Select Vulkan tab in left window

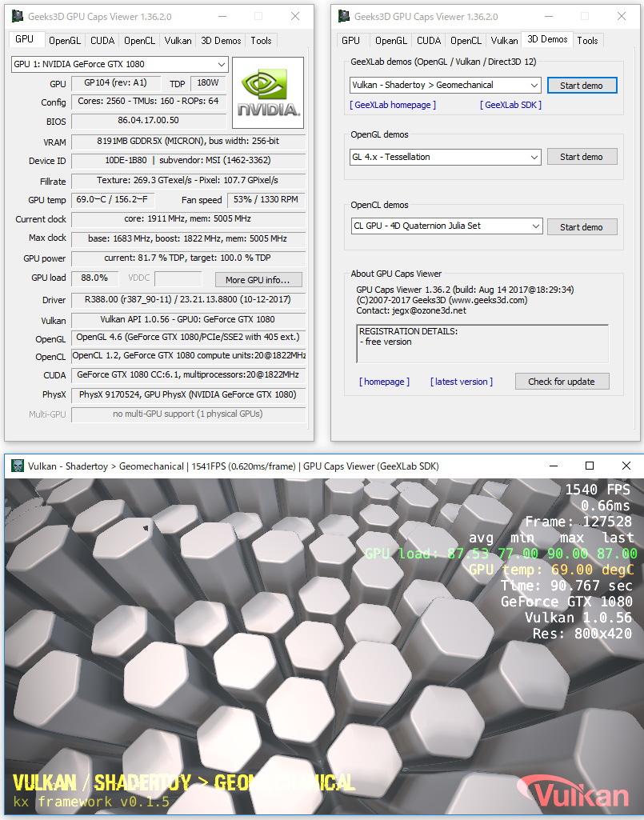click(x=178, y=41)
